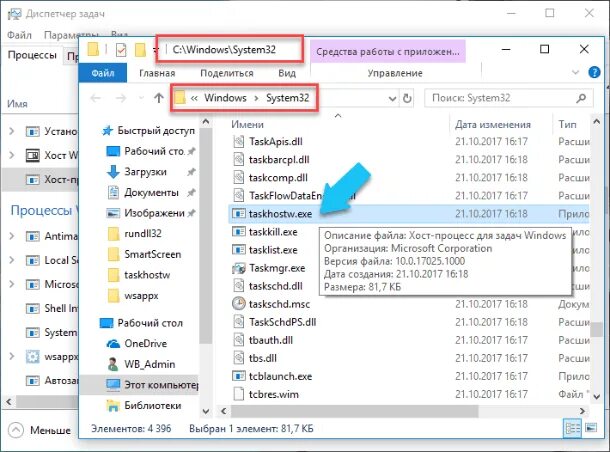Open Explorer help question mark icon
This screenshot has width=610, height=452.
click(594, 72)
